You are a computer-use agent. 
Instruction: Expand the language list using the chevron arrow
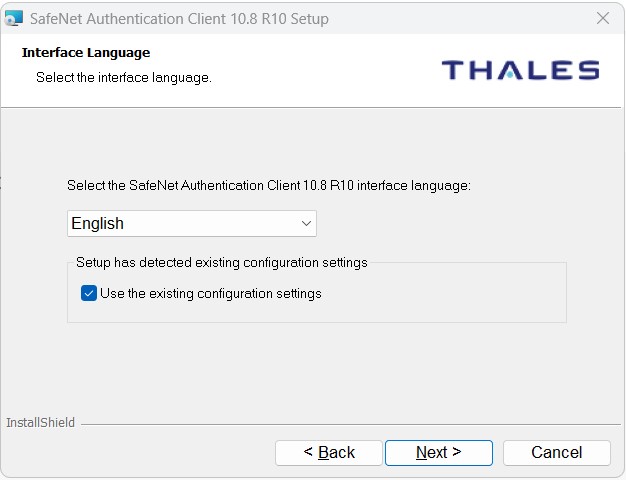coord(306,223)
